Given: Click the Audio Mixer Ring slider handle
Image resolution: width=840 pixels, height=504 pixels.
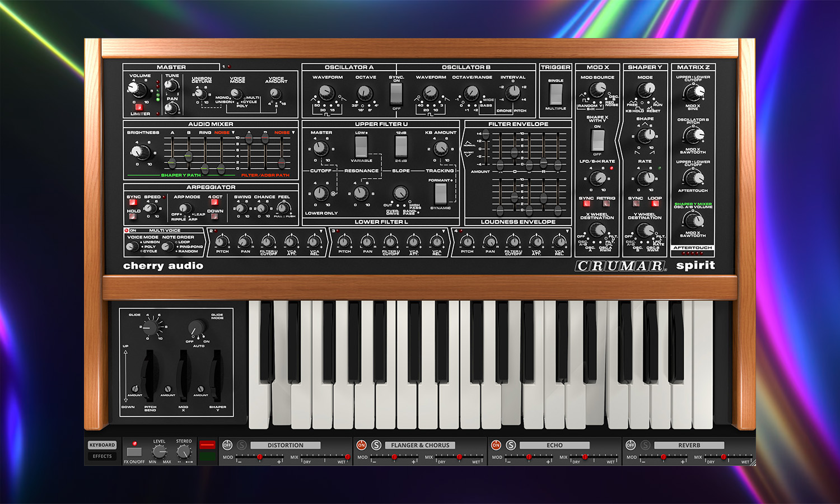Looking at the screenshot, I should click(205, 168).
